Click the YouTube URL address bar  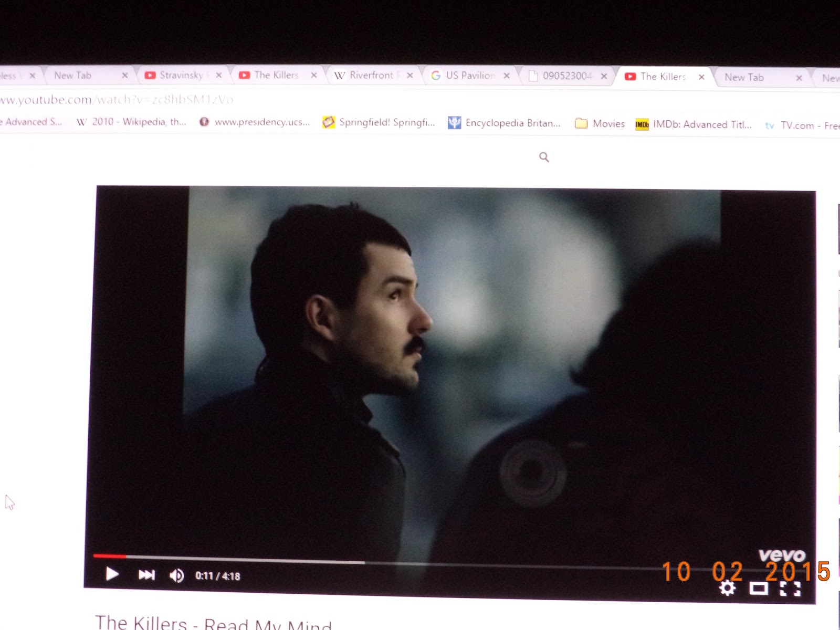pyautogui.click(x=117, y=99)
